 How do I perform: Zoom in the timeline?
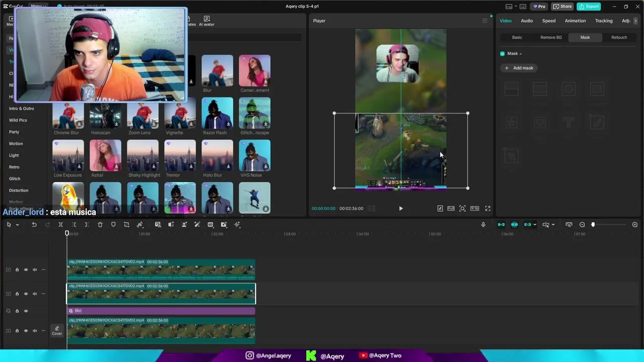[635, 225]
